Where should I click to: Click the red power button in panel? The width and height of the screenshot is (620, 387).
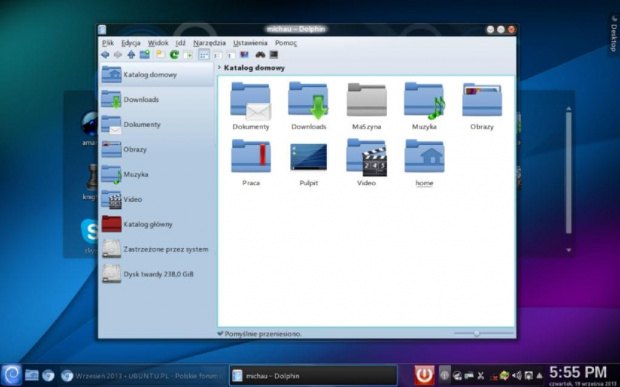(425, 375)
